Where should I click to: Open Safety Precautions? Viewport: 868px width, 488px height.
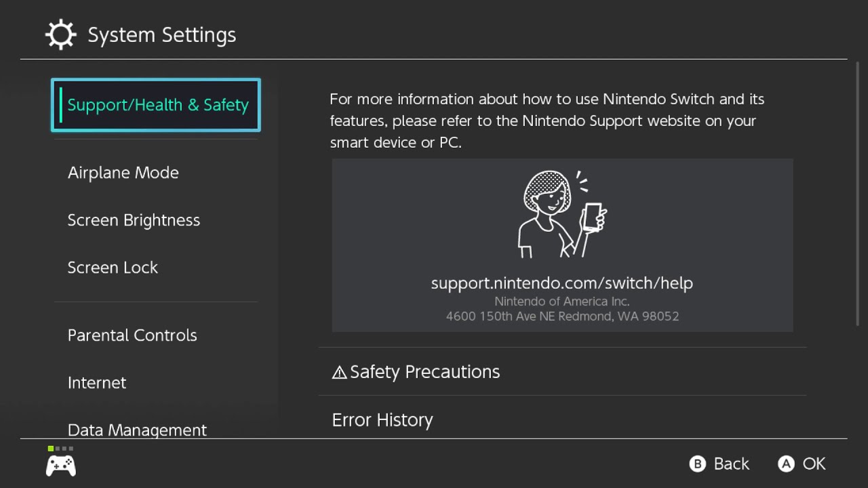(562, 372)
